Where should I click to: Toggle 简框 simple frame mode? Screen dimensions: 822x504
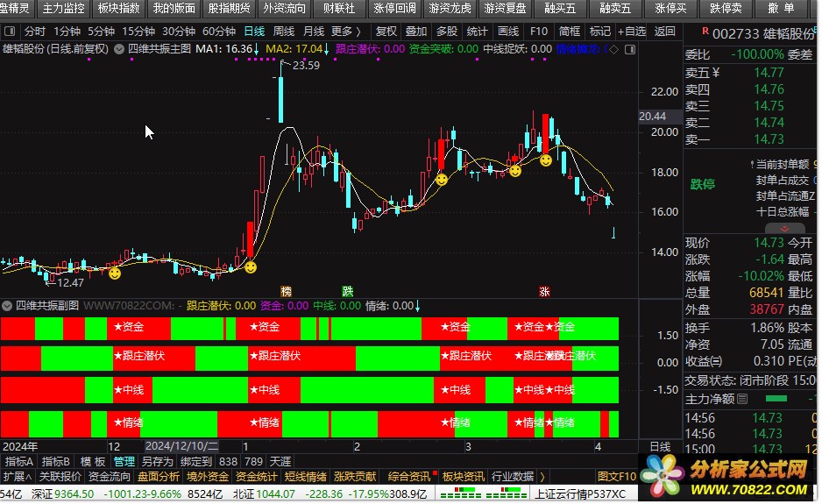point(570,32)
